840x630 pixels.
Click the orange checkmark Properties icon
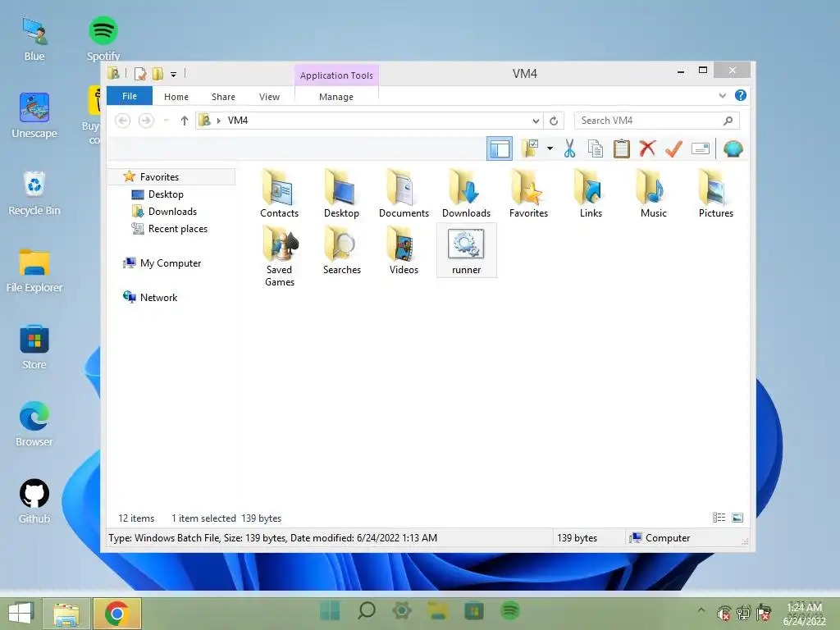coord(673,148)
